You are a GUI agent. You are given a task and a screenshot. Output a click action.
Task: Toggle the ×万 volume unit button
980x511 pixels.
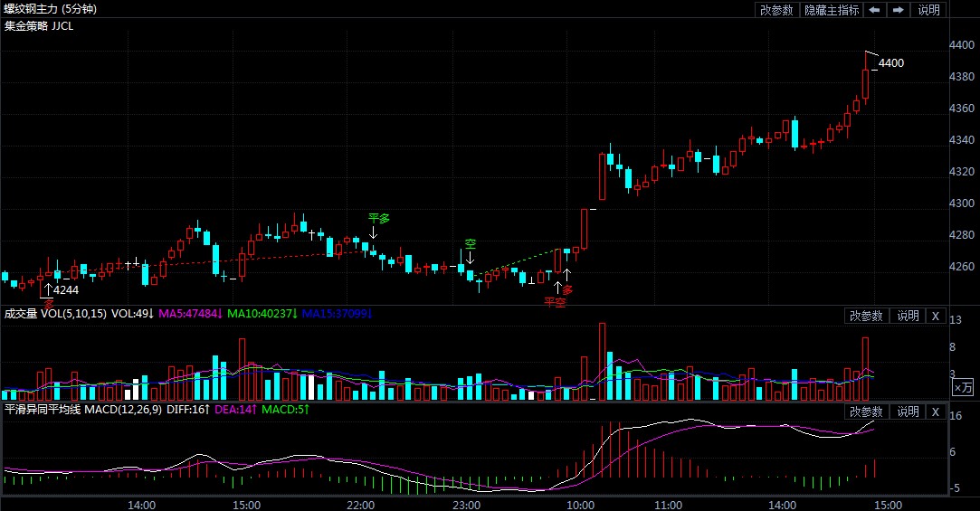[x=963, y=387]
